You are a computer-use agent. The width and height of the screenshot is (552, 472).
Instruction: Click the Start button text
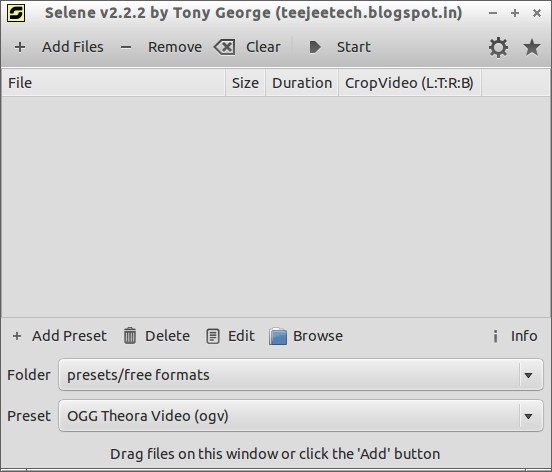tap(354, 47)
